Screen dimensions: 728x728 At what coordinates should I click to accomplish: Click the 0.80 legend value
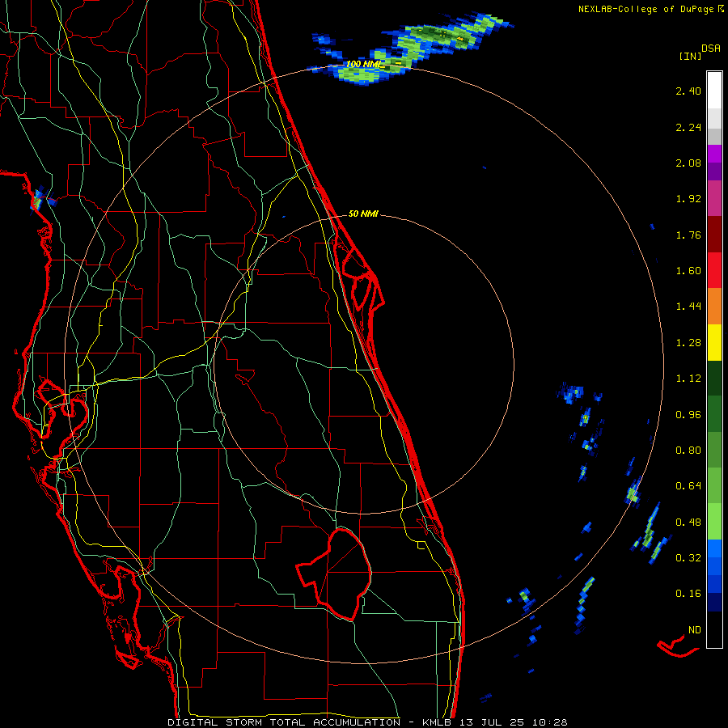pyautogui.click(x=688, y=451)
